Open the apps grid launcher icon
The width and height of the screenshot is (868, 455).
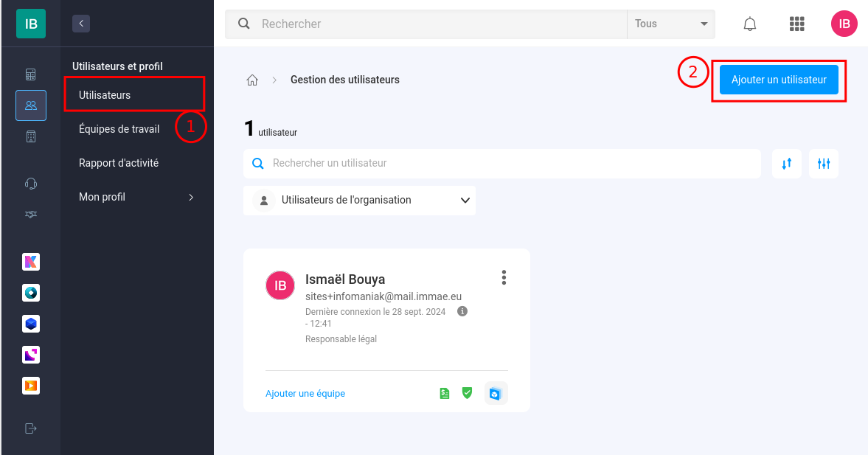[x=796, y=24]
